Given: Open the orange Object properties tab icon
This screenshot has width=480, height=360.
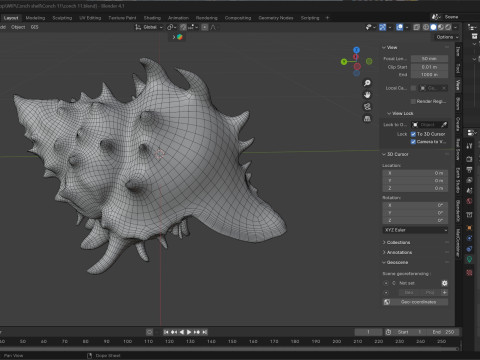Looking at the screenshot, I should tap(469, 228).
